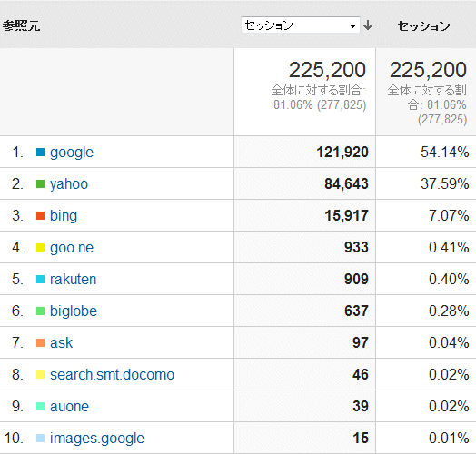Click the red-orange swatch next to bing
476x454 pixels.
click(40, 216)
